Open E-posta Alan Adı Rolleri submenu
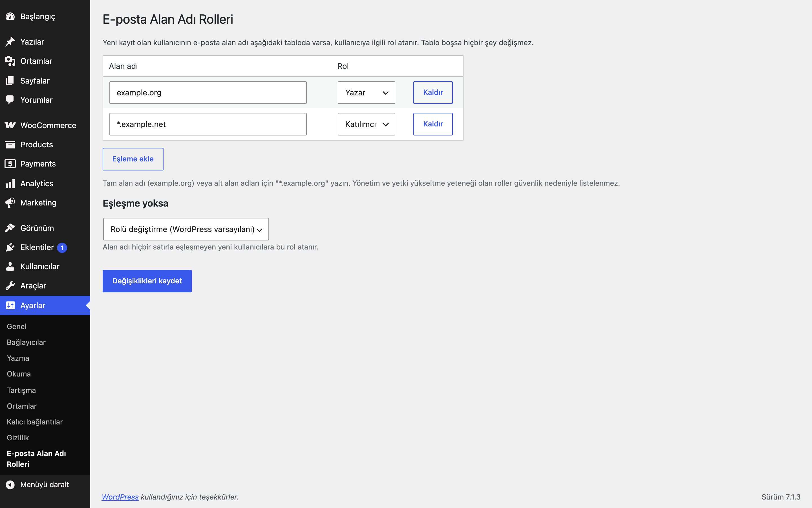This screenshot has width=812, height=508. (36, 459)
